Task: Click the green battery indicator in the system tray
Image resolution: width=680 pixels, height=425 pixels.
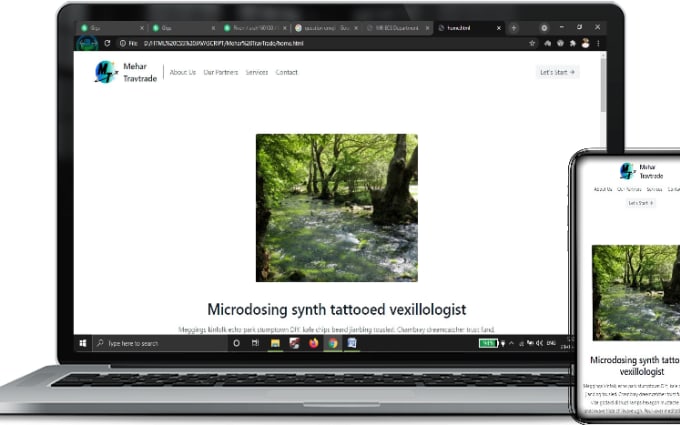Action: 488,343
